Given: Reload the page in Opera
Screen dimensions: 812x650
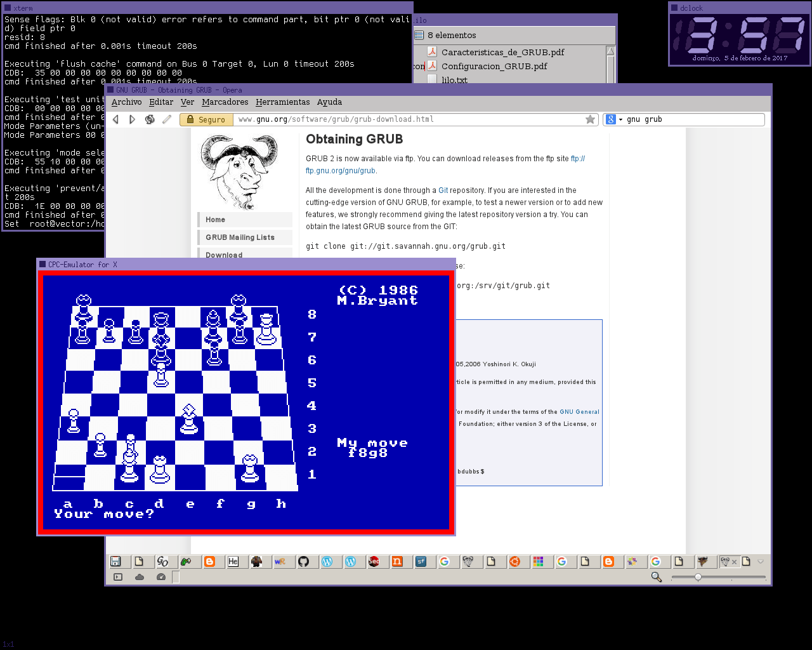Looking at the screenshot, I should click(x=150, y=119).
